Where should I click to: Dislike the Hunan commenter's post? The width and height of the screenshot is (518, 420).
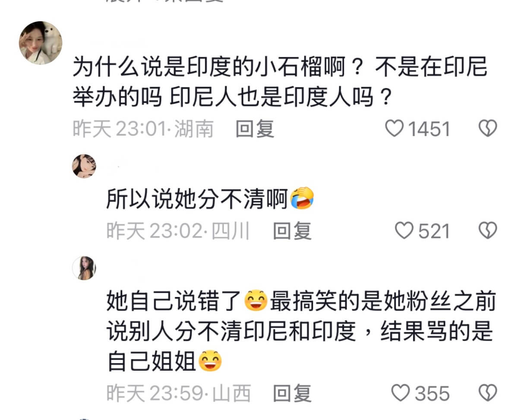point(488,129)
